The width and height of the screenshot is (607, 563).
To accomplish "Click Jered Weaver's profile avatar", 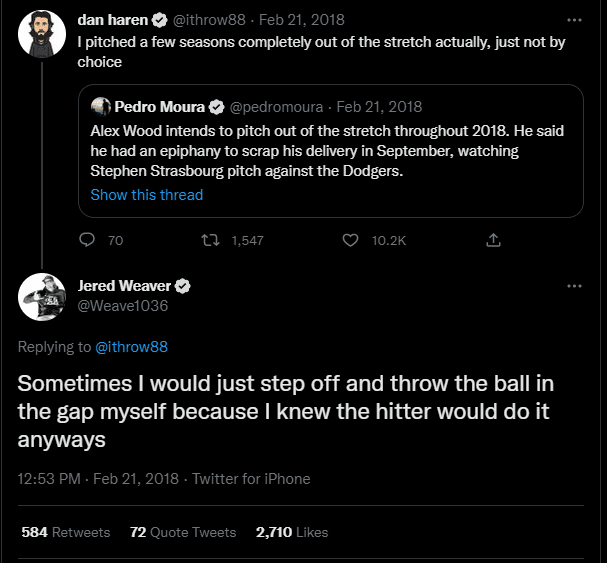I will point(42,297).
